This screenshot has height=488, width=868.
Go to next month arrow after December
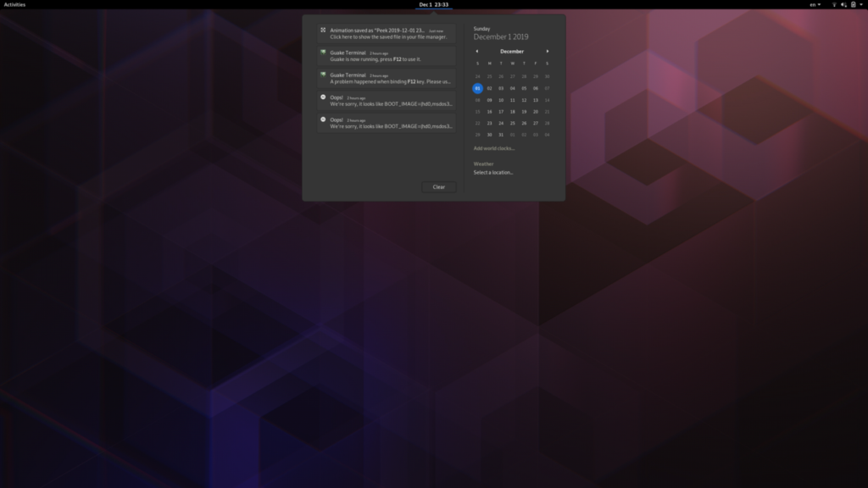[x=548, y=52]
